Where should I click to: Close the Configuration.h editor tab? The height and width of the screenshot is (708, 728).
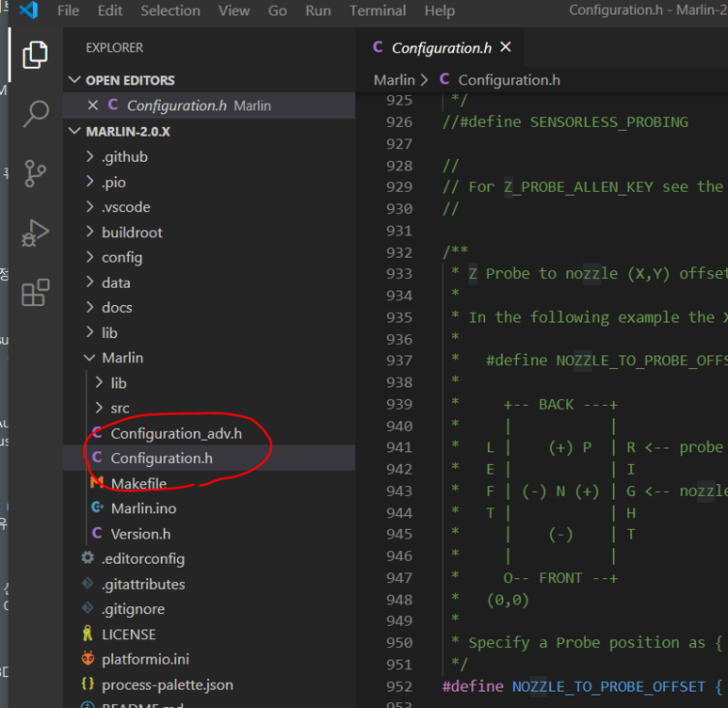[506, 47]
